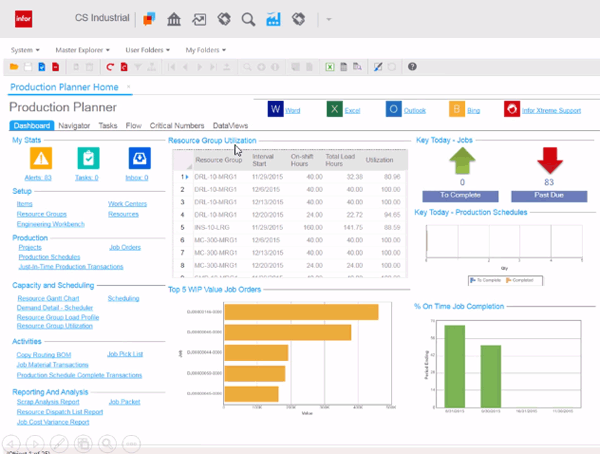Open the Resource Groups link

pos(42,214)
